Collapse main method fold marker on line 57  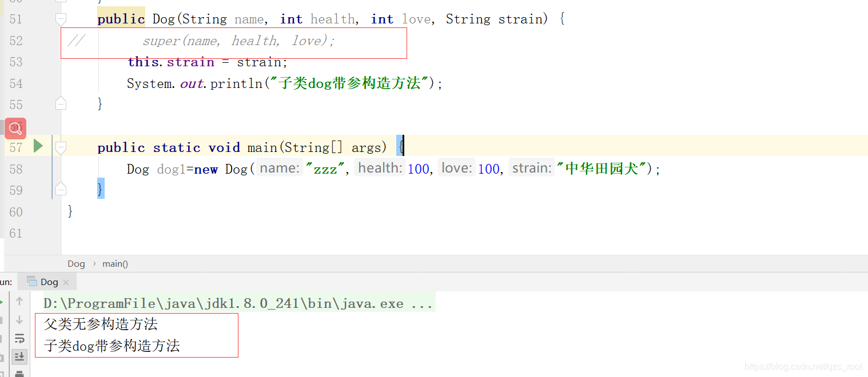point(61,147)
